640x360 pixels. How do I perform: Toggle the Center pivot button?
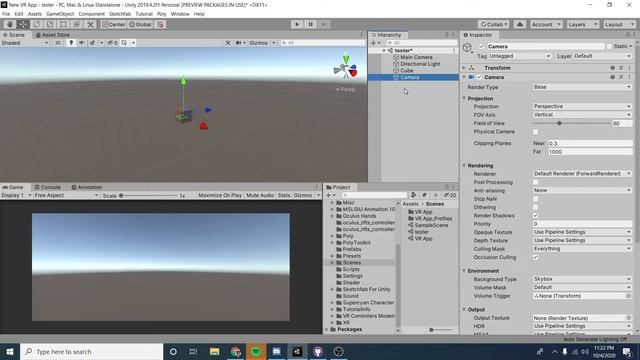[113, 24]
